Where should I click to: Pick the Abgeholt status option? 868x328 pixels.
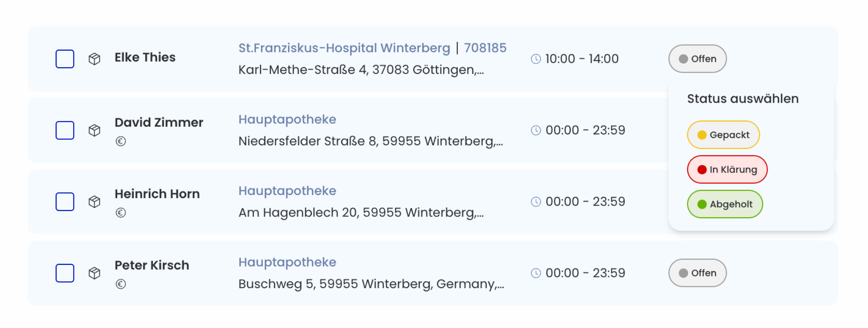point(725,204)
